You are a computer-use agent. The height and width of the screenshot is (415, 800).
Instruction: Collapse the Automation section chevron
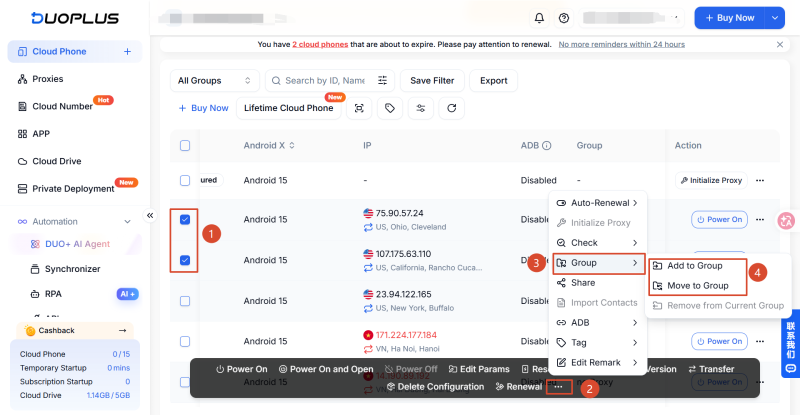[x=127, y=222]
